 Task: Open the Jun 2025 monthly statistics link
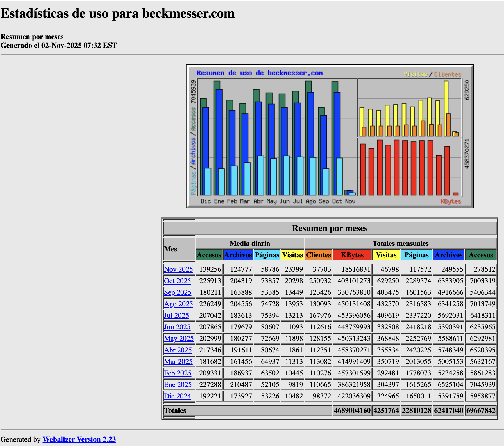pyautogui.click(x=177, y=327)
